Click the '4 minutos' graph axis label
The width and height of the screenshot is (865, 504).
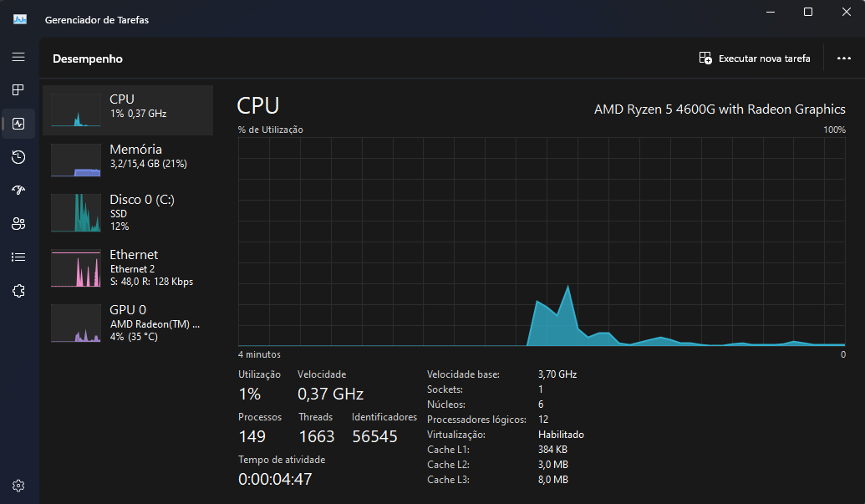(259, 354)
